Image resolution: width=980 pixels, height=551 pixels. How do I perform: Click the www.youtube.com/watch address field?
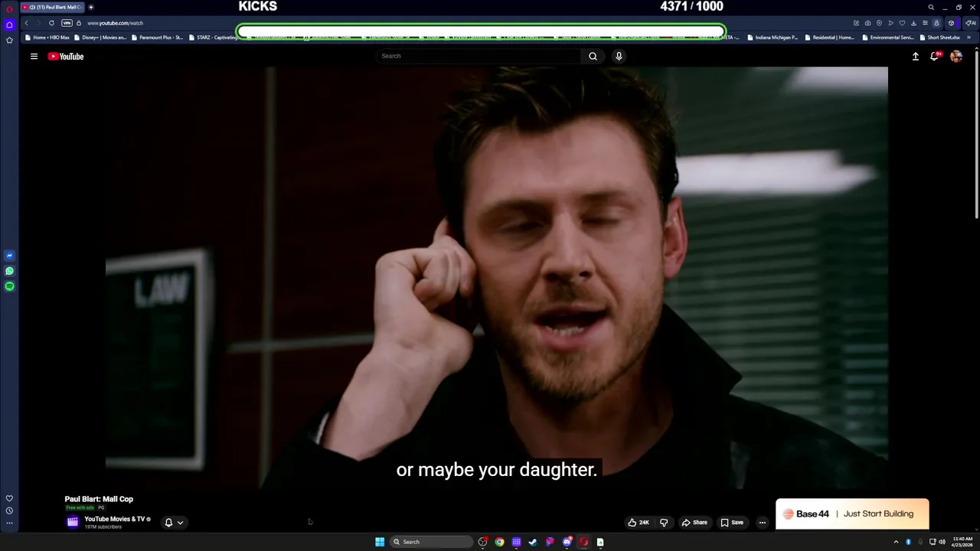(115, 23)
